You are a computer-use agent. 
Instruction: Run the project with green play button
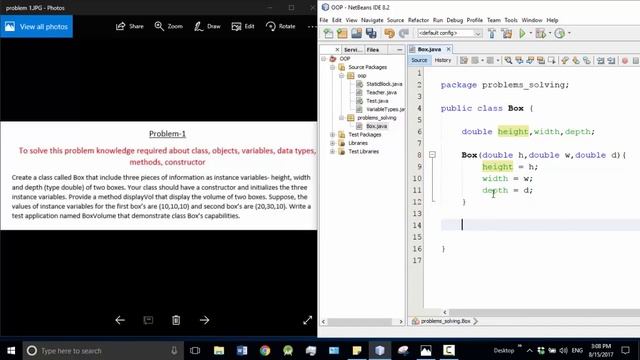(522, 33)
